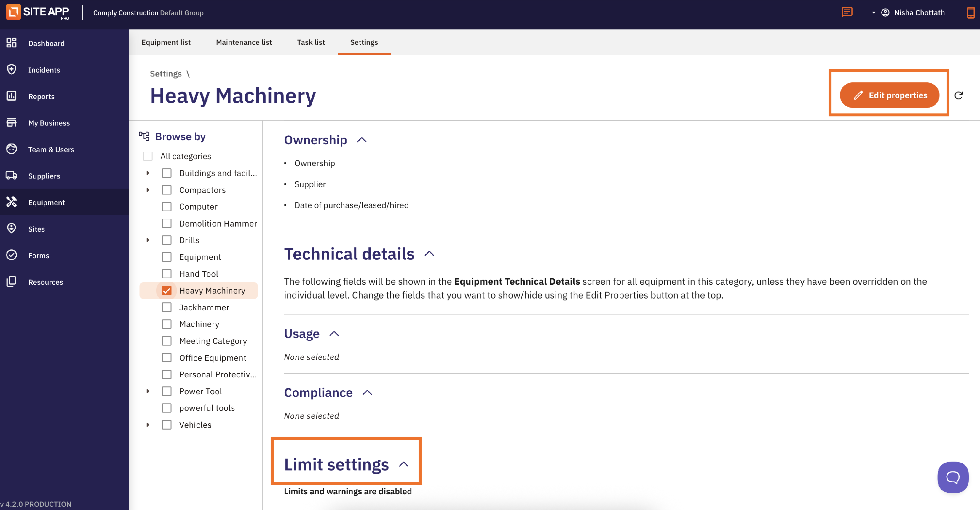
Task: Expand the Compactors tree node
Action: [x=148, y=190]
